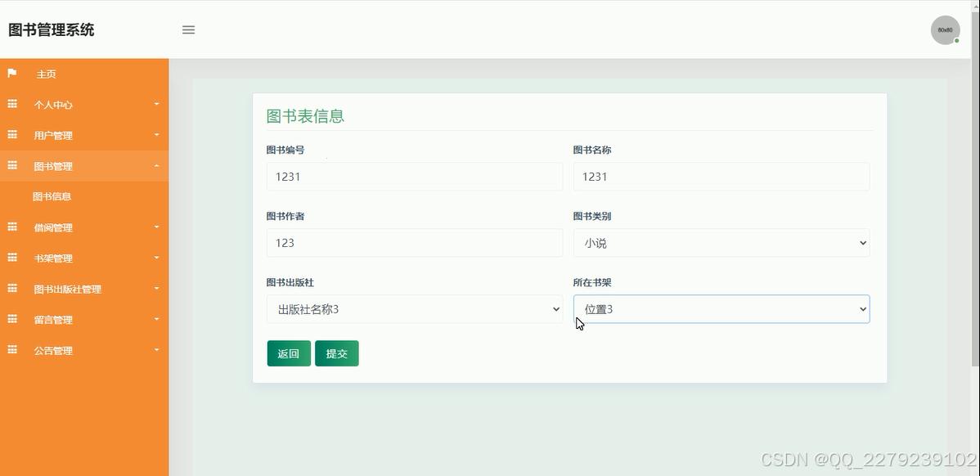Open 用户管理 sidebar menu
This screenshot has height=476, width=980.
point(84,135)
